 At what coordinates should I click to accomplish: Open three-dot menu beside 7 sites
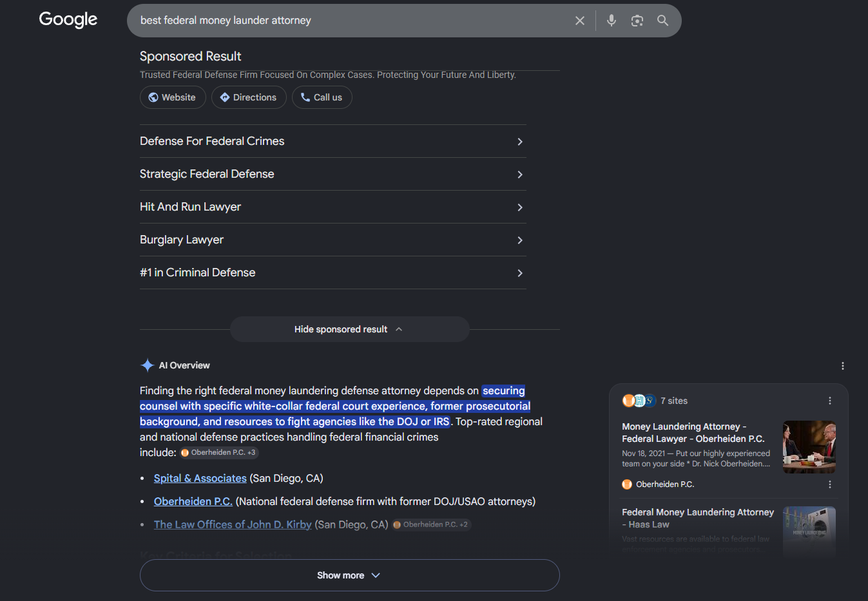point(830,401)
